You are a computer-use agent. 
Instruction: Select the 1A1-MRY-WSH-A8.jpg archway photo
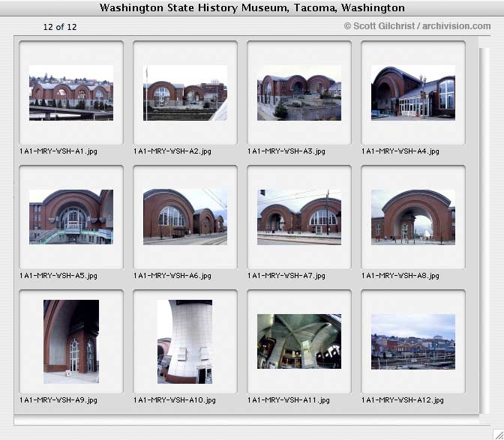pyautogui.click(x=413, y=217)
